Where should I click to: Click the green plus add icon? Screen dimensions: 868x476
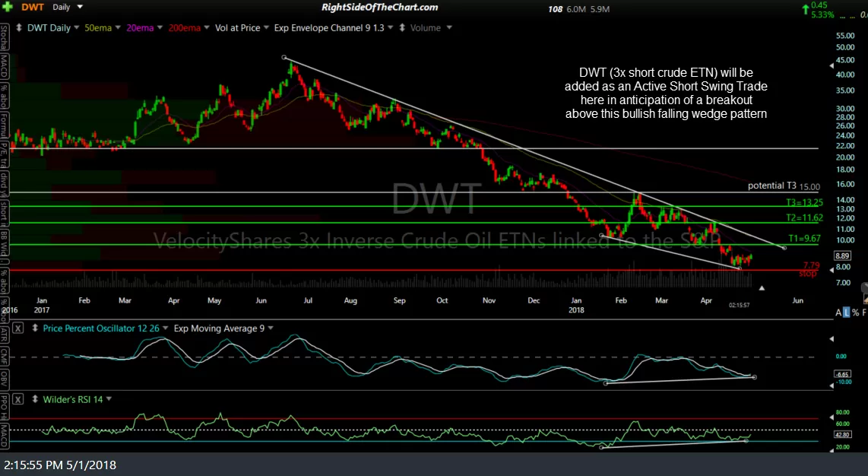[x=7, y=7]
